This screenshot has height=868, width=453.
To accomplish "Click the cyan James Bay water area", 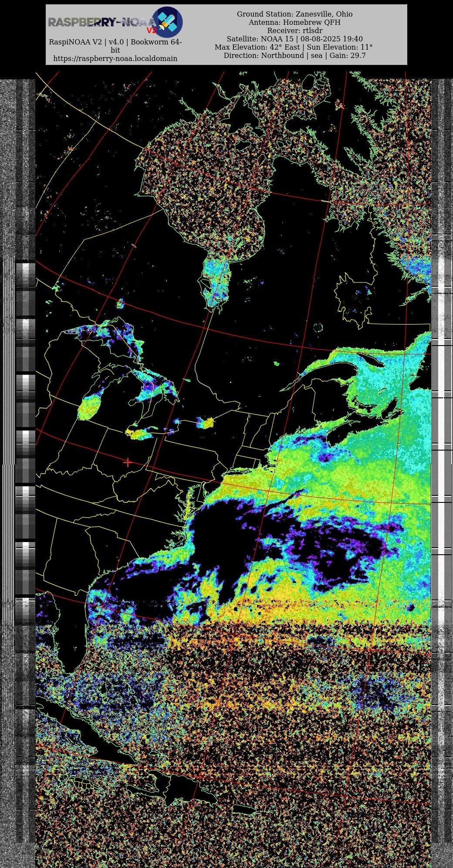I will 216,281.
